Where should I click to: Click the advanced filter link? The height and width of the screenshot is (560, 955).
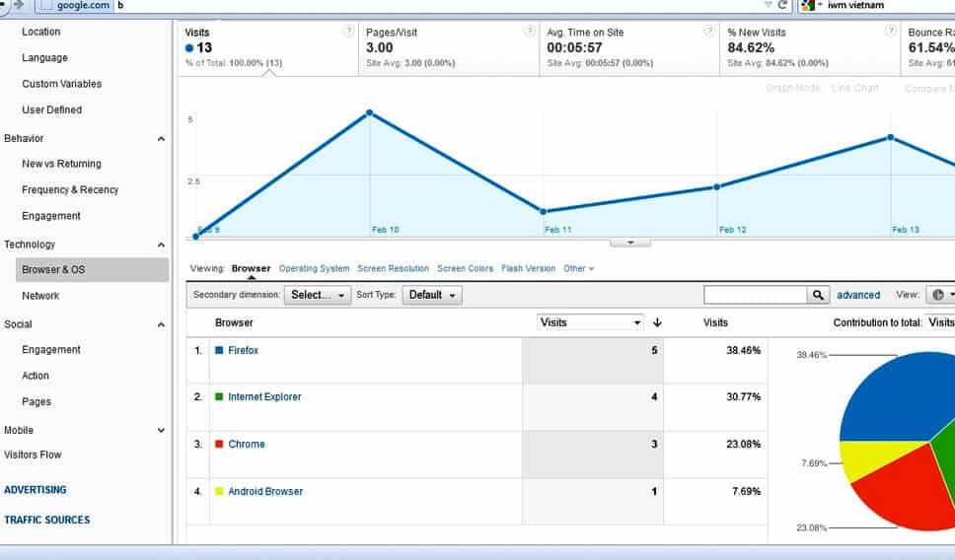pyautogui.click(x=858, y=295)
